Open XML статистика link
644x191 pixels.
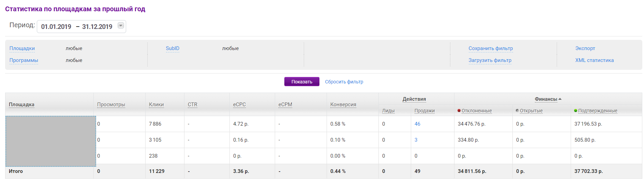click(595, 60)
